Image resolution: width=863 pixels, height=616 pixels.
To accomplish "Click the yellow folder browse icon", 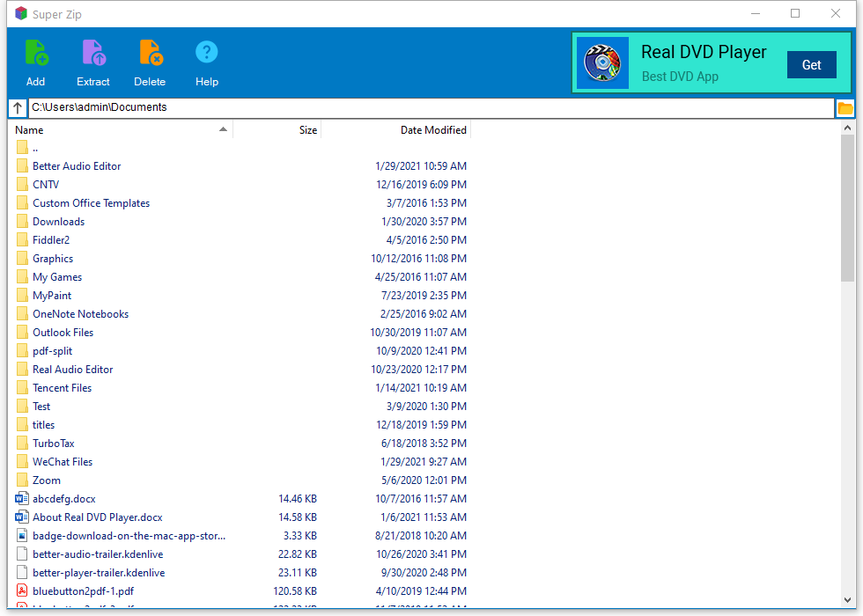I will (x=845, y=107).
